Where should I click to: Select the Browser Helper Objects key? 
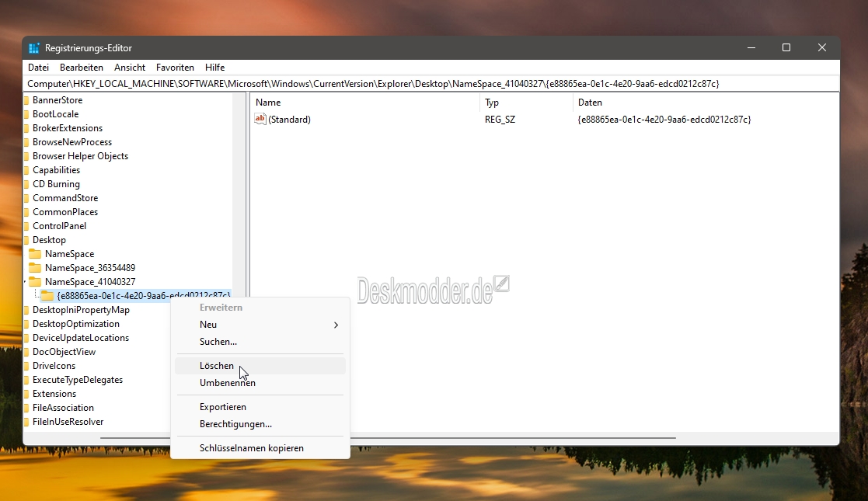[80, 155]
